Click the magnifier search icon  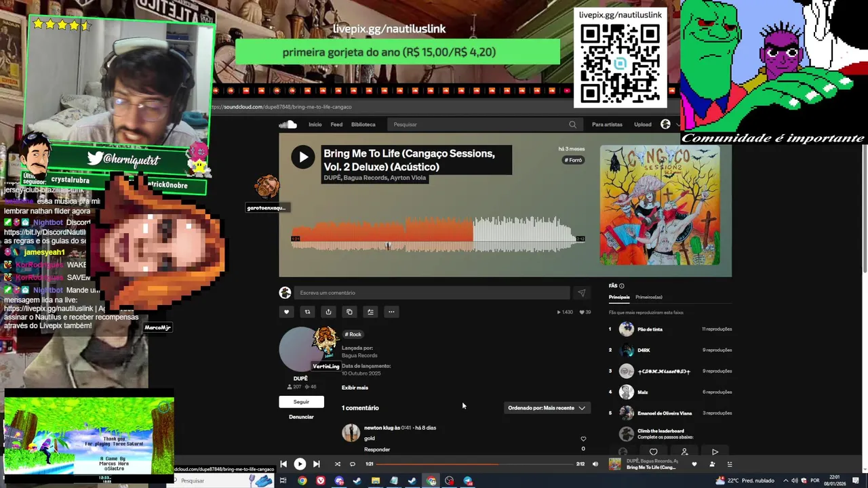coord(573,124)
